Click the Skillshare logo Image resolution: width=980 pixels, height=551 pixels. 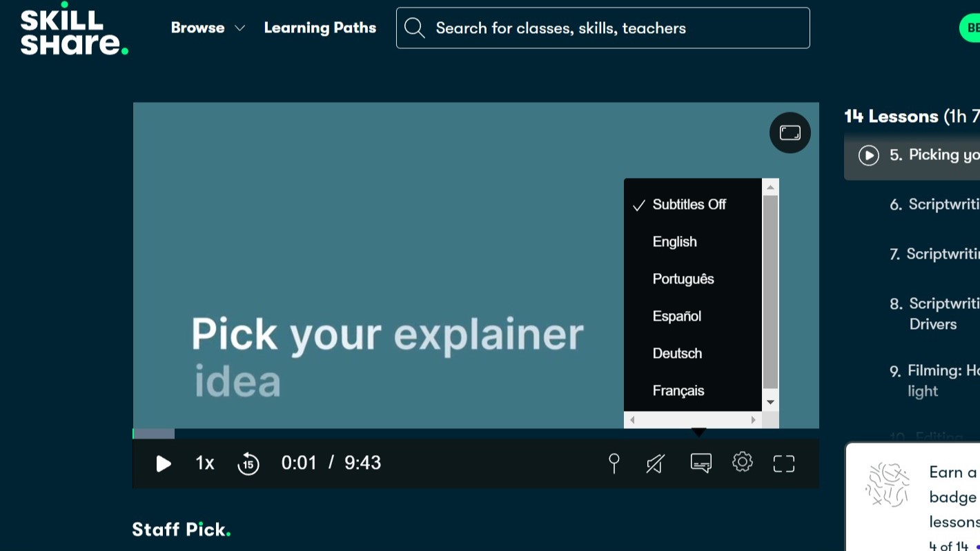tap(75, 29)
